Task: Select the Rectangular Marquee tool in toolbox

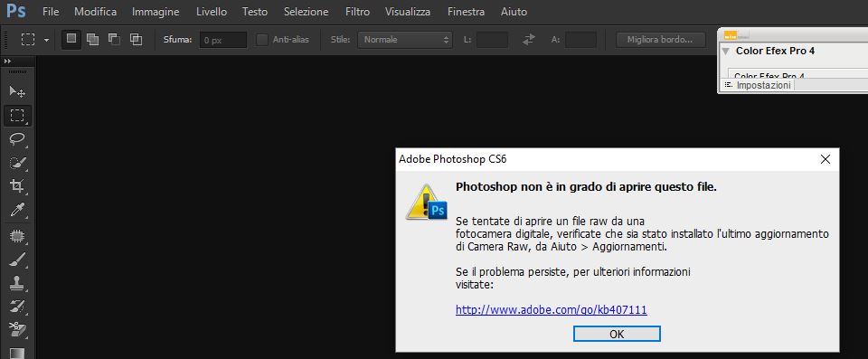Action: pyautogui.click(x=17, y=115)
